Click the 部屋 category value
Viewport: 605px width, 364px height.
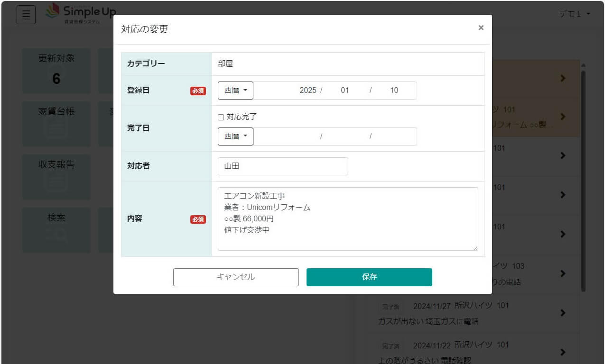[x=225, y=64]
